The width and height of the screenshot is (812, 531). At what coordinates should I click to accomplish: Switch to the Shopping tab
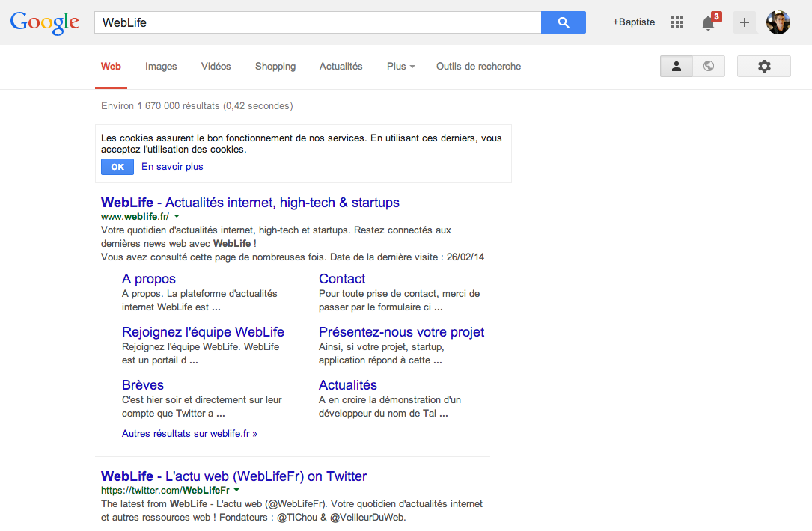coord(275,67)
